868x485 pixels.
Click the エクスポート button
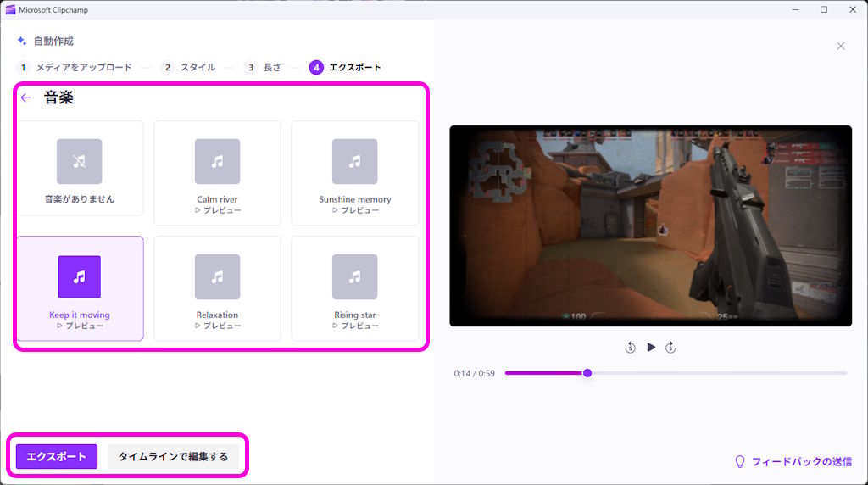57,457
